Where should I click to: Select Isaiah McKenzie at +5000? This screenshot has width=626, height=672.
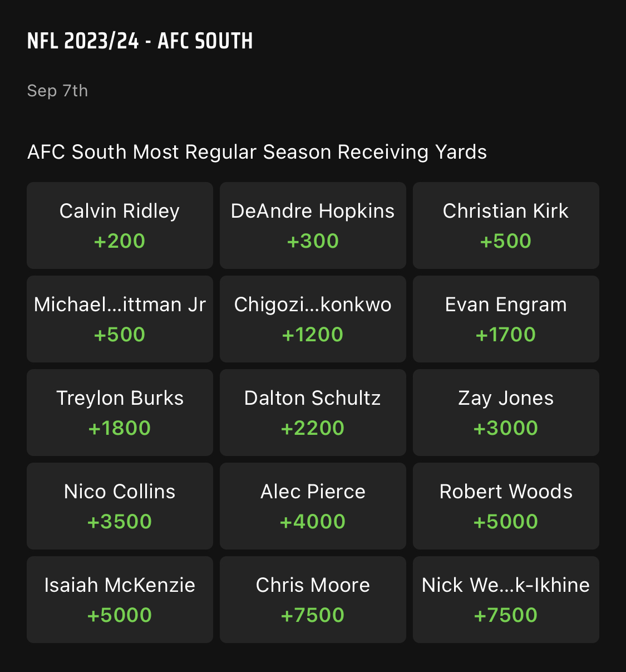(x=120, y=599)
